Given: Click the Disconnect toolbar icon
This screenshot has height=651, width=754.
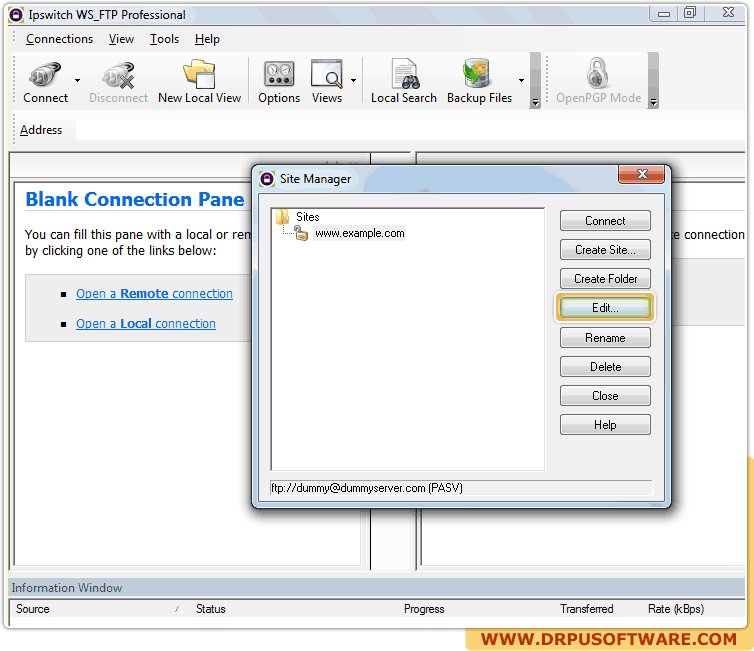Looking at the screenshot, I should (x=118, y=75).
